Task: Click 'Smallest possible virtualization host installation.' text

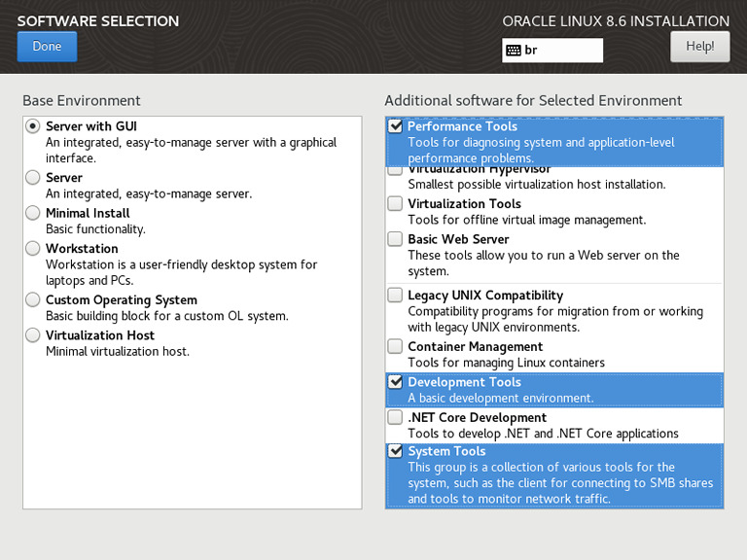Action: (x=537, y=185)
